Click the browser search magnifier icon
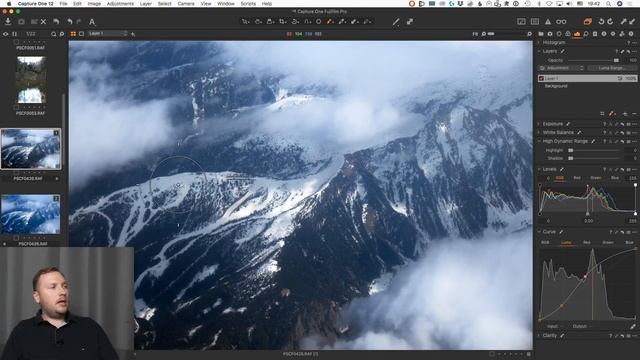Screen dimensions: 640x360 tap(53, 34)
